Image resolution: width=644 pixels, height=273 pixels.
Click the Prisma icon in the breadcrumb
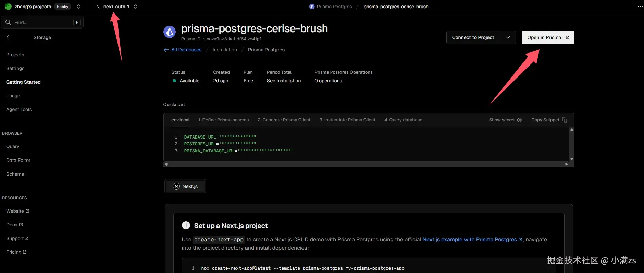point(312,7)
